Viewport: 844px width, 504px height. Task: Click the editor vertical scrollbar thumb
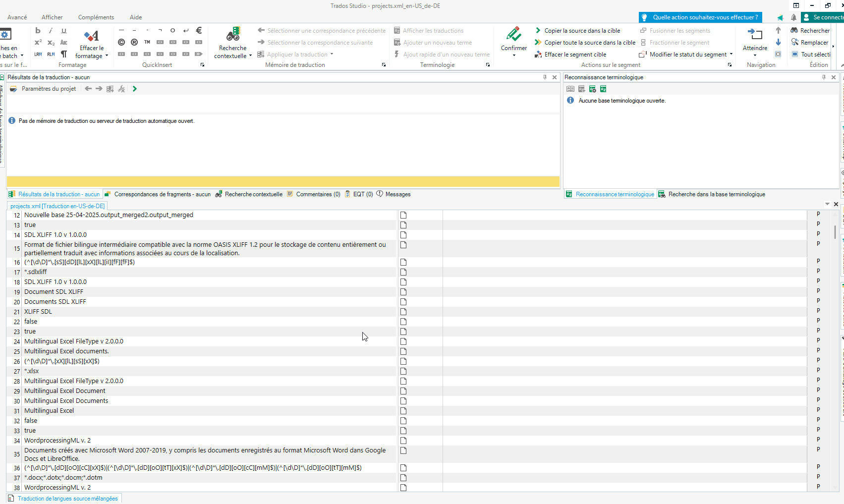tap(835, 231)
